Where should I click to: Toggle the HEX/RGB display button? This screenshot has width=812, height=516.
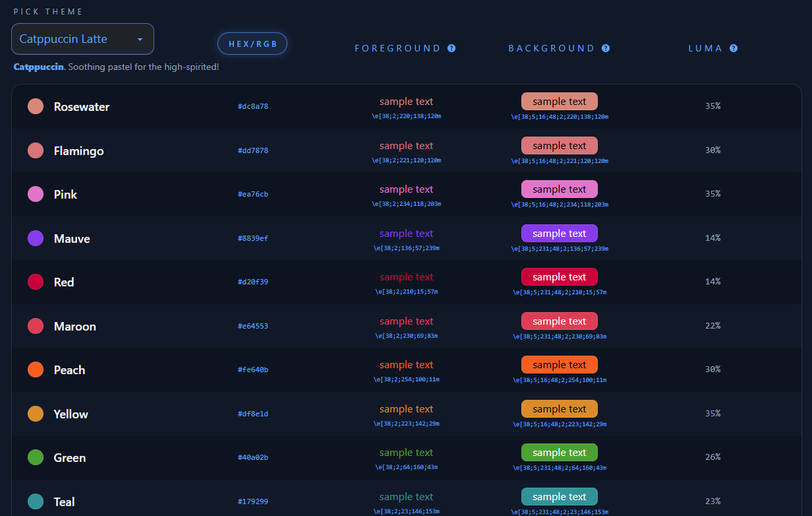point(252,44)
